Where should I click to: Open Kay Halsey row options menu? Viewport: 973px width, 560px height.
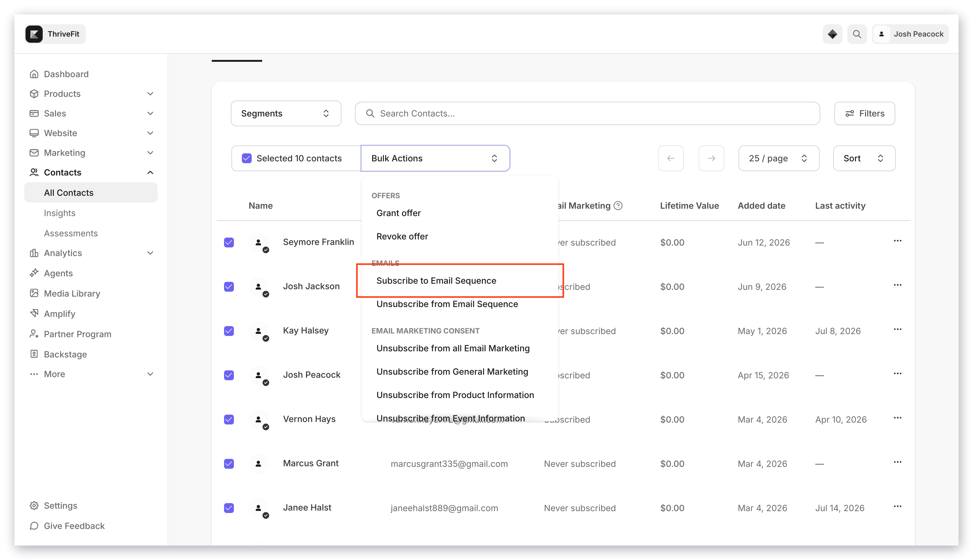click(x=897, y=329)
